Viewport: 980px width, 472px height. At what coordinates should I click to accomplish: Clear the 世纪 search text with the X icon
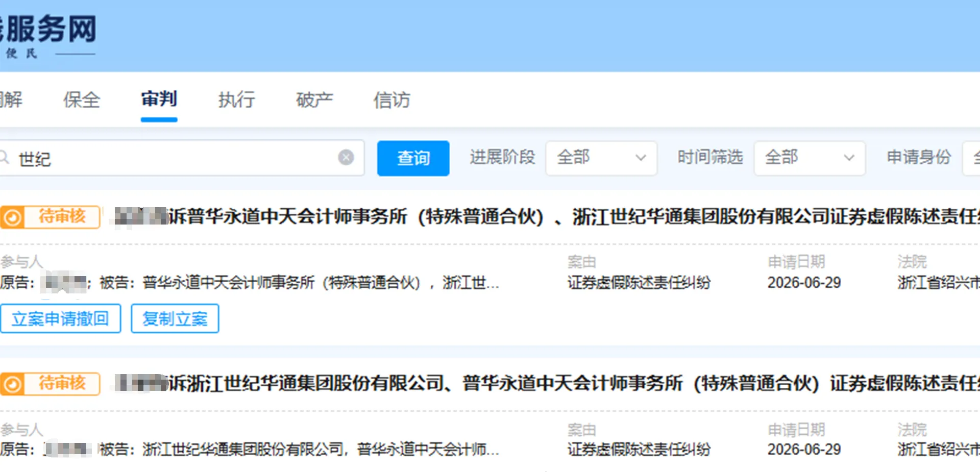coord(346,157)
